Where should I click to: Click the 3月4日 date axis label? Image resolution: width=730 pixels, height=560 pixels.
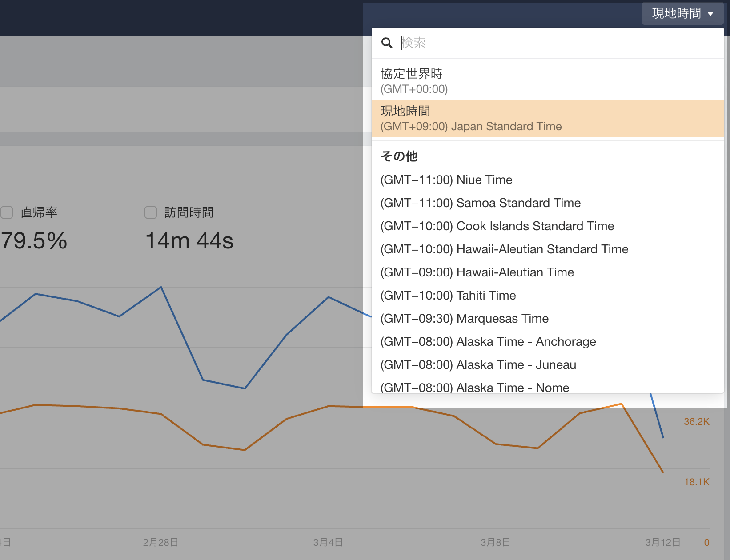pyautogui.click(x=328, y=542)
